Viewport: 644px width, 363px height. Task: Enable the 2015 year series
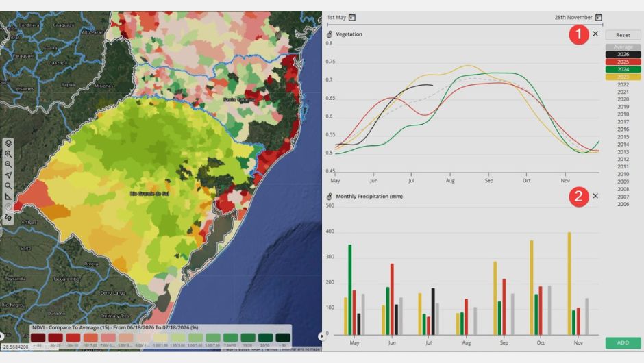623,137
